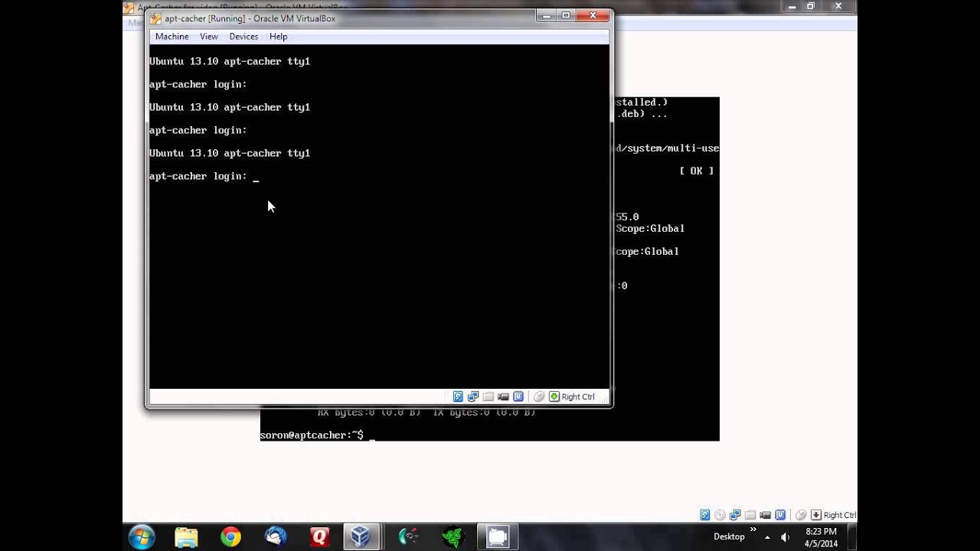Image resolution: width=980 pixels, height=551 pixels.
Task: Click Right Ctrl host key label in apt-cacher window
Action: click(578, 396)
